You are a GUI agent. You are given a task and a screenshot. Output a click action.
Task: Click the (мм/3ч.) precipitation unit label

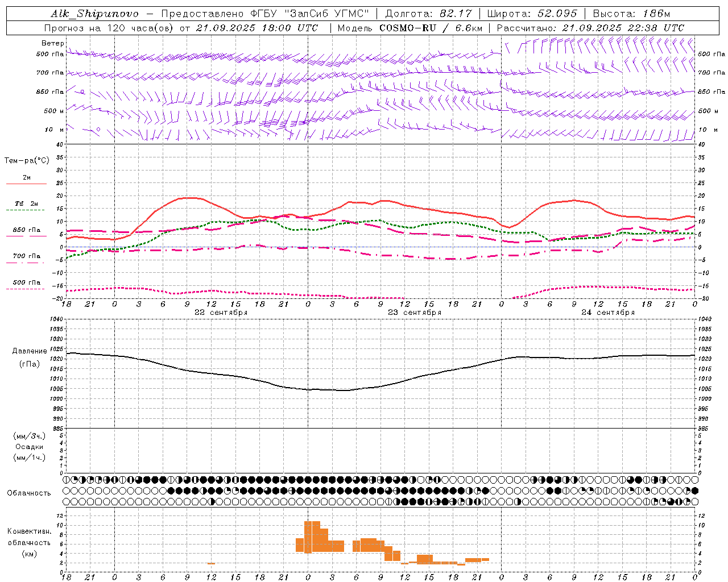pos(30,436)
